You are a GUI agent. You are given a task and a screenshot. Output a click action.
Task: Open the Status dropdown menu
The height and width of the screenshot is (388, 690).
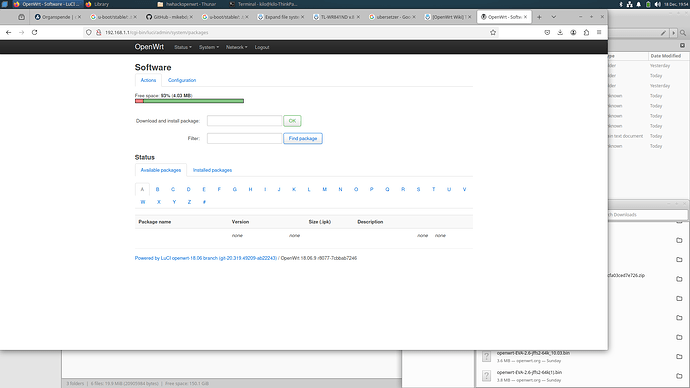click(183, 47)
